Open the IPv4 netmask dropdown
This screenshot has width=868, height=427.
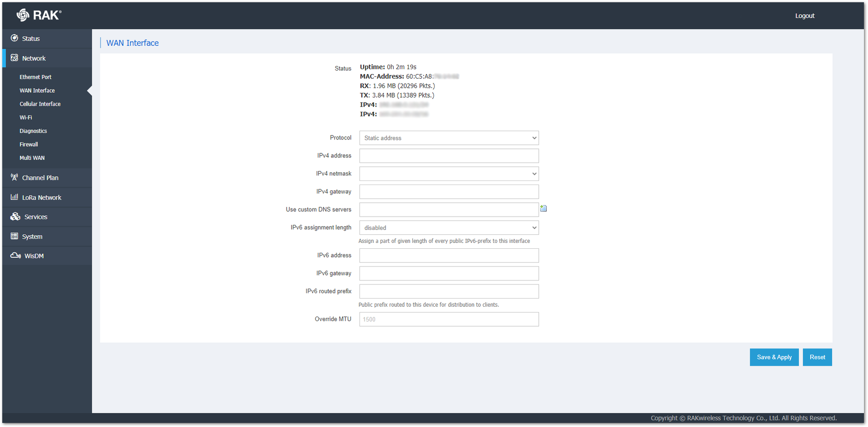pyautogui.click(x=449, y=174)
